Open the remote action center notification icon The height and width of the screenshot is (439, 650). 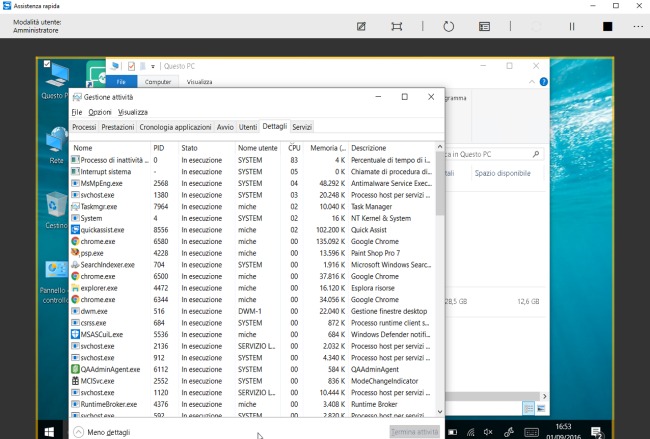click(597, 432)
